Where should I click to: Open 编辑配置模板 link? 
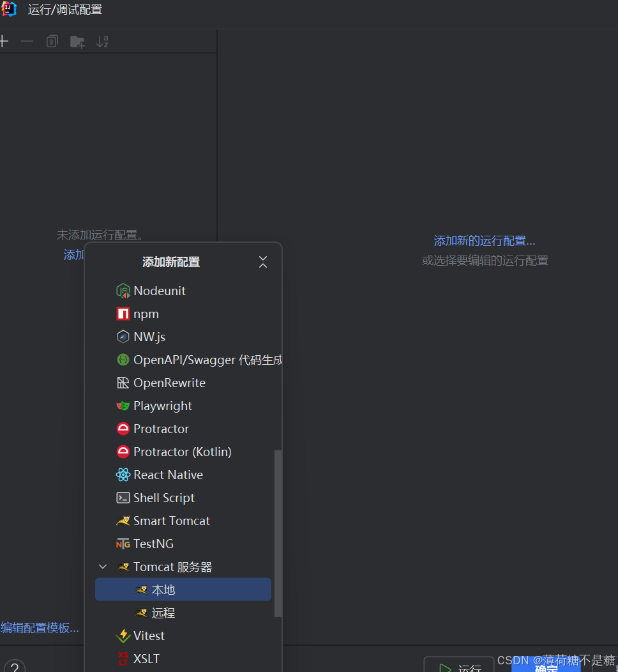(40, 628)
